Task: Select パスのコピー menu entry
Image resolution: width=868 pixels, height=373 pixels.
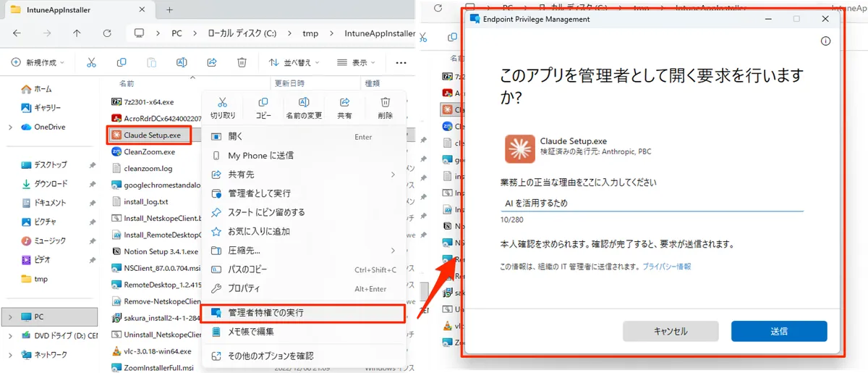Action: tap(302, 269)
